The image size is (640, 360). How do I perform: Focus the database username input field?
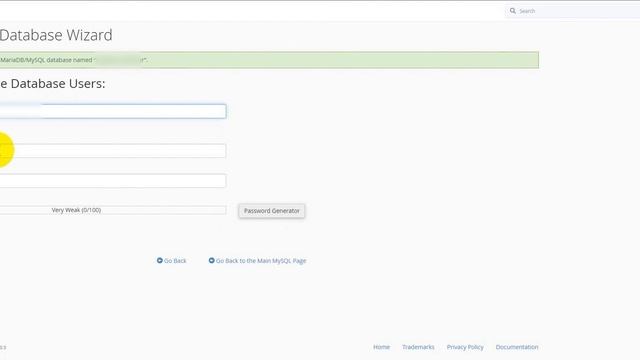tap(113, 111)
